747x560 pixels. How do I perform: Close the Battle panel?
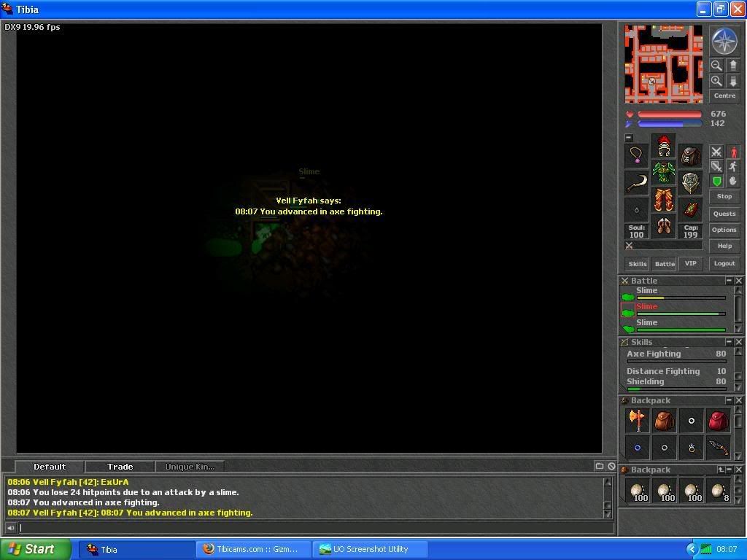738,281
